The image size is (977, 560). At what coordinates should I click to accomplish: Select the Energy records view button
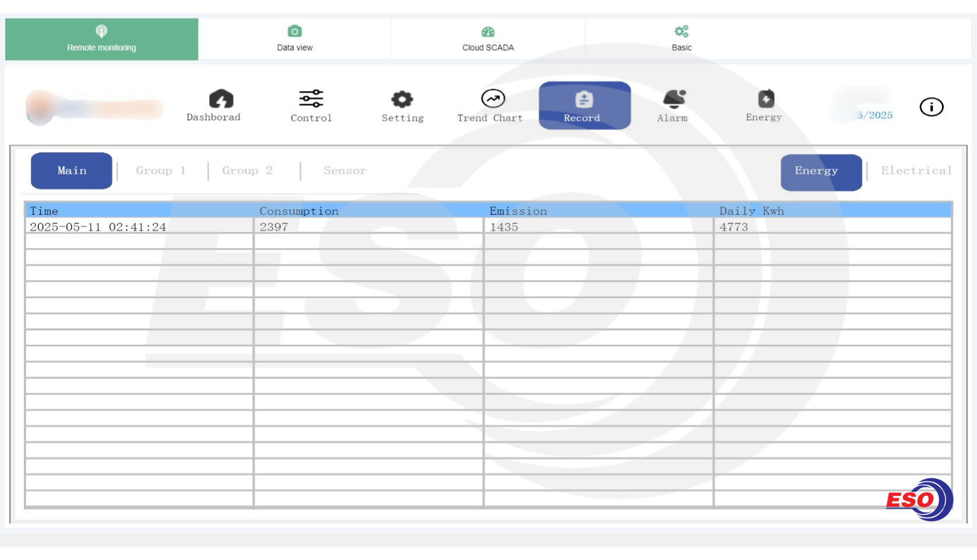(821, 172)
